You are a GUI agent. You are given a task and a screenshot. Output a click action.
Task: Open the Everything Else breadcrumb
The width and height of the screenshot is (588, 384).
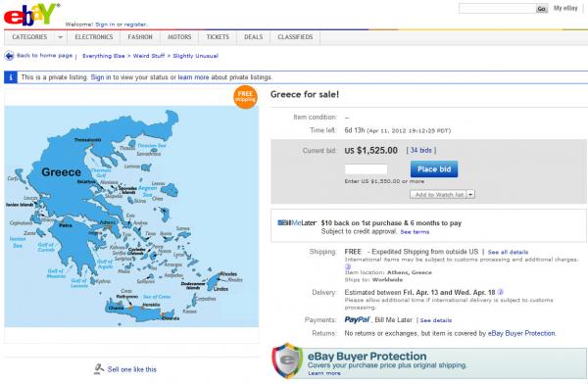point(104,56)
